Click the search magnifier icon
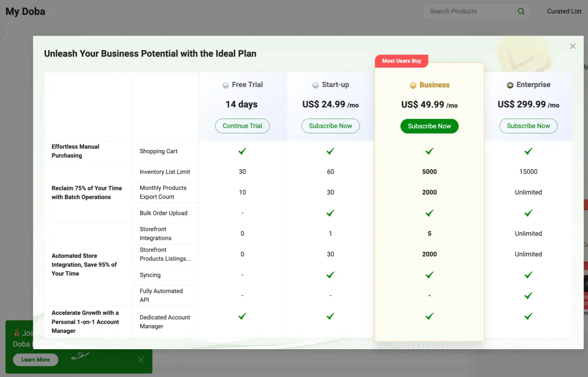 pyautogui.click(x=521, y=11)
